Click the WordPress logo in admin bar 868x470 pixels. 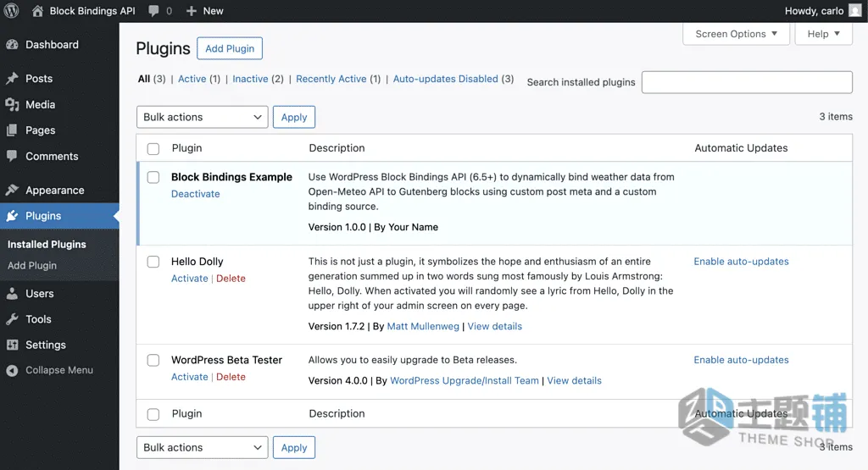[11, 10]
